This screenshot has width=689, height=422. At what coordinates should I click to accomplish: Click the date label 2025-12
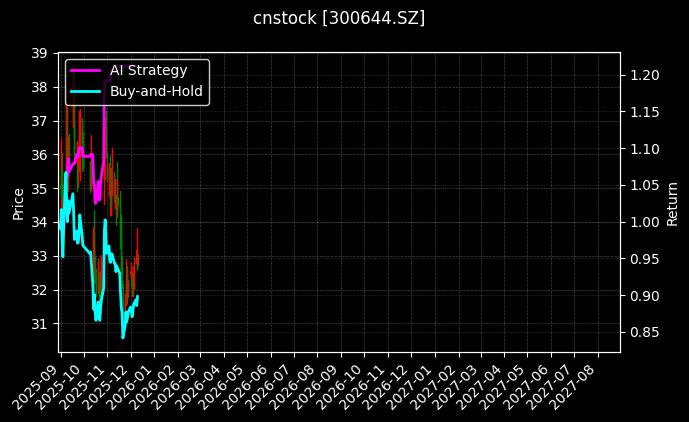click(x=107, y=386)
